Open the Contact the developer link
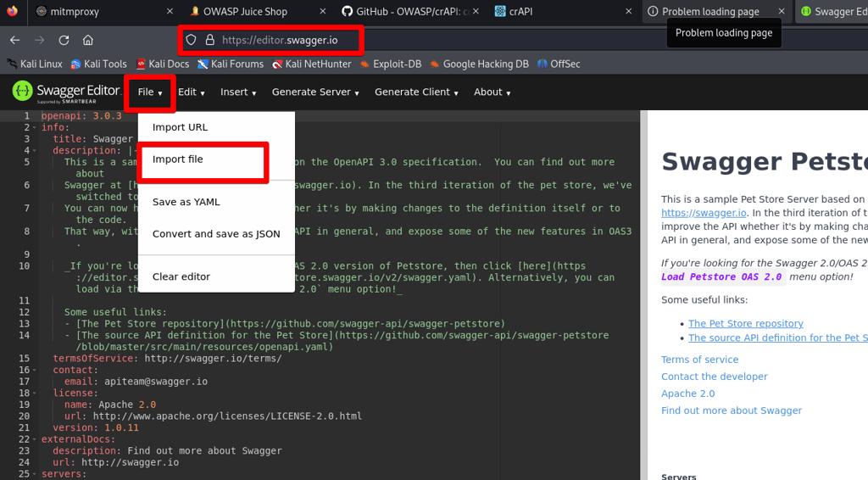 tap(714, 377)
